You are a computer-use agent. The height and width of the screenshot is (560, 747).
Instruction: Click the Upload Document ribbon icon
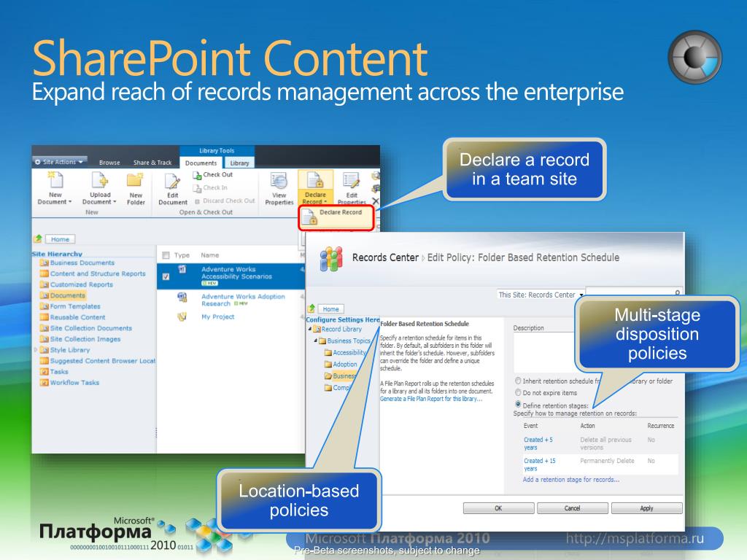click(100, 181)
